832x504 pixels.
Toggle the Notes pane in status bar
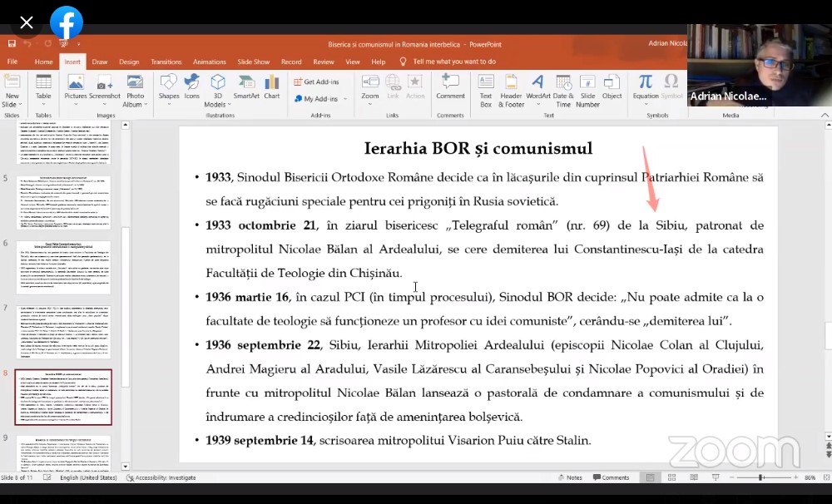(570, 477)
